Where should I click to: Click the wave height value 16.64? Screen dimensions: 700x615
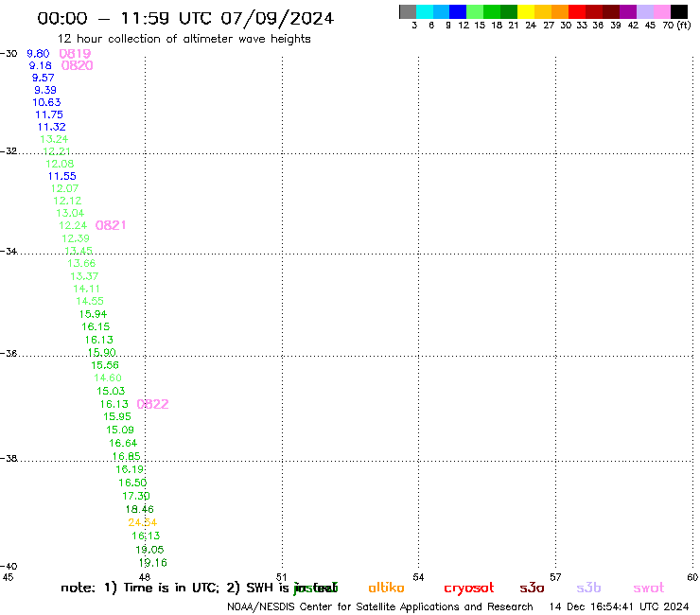point(123,443)
